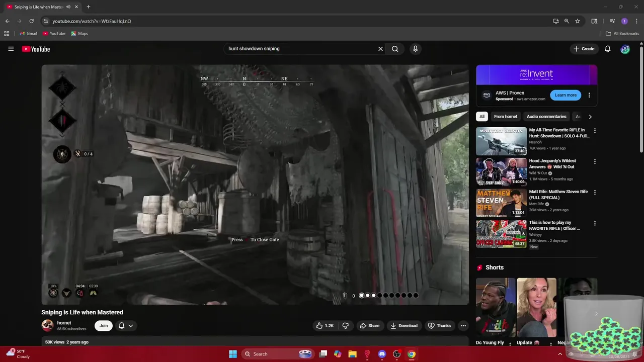This screenshot has width=644, height=362.
Task: Open hornet channel avatar
Action: 47,326
